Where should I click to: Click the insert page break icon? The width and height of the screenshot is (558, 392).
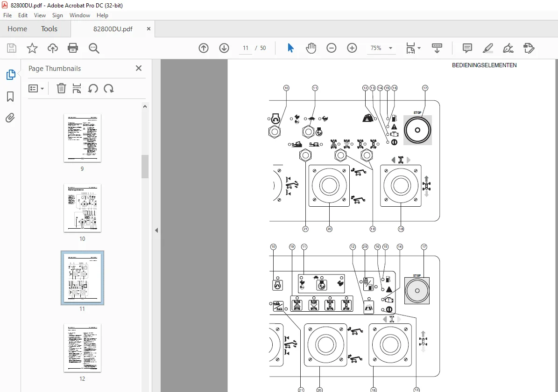tap(77, 88)
